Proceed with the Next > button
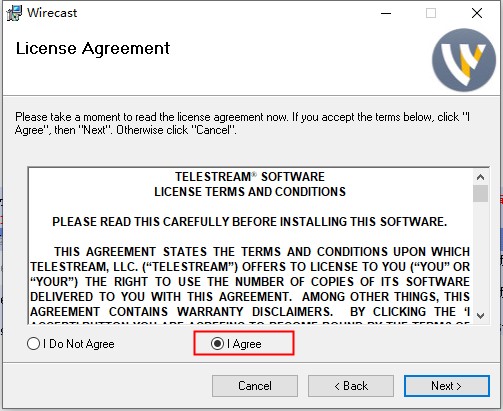This screenshot has width=503, height=411. coord(447,386)
